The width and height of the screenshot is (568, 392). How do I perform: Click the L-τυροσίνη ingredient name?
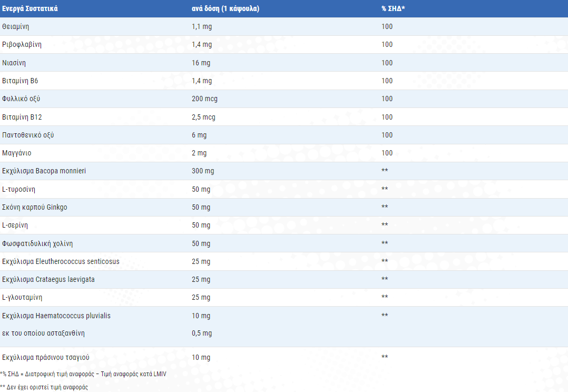pos(19,189)
